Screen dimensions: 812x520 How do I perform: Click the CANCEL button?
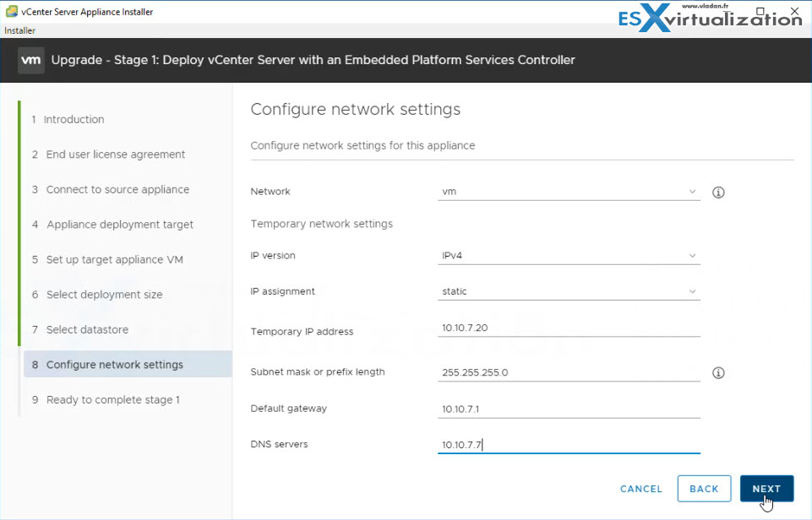[641, 489]
